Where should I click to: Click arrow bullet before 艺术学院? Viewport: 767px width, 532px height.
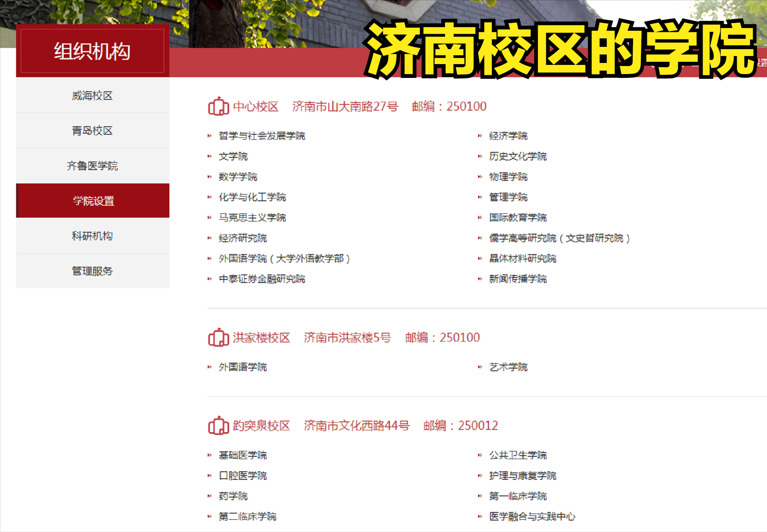click(x=480, y=367)
